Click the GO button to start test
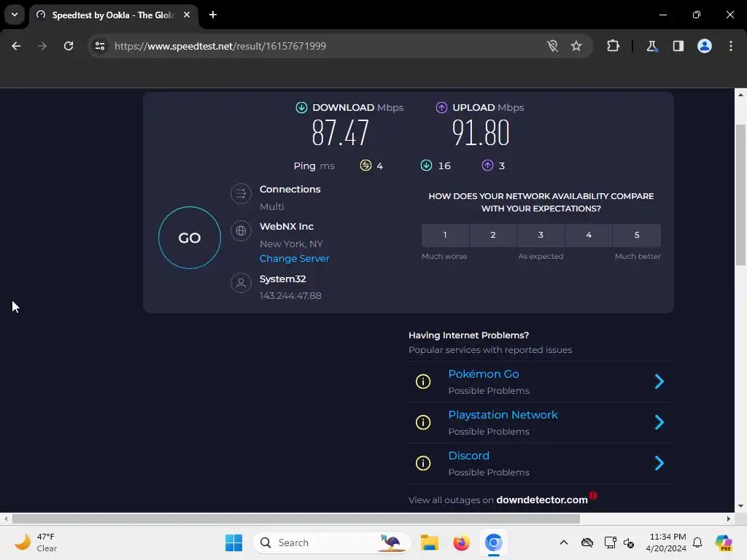Image resolution: width=747 pixels, height=560 pixels. point(190,238)
